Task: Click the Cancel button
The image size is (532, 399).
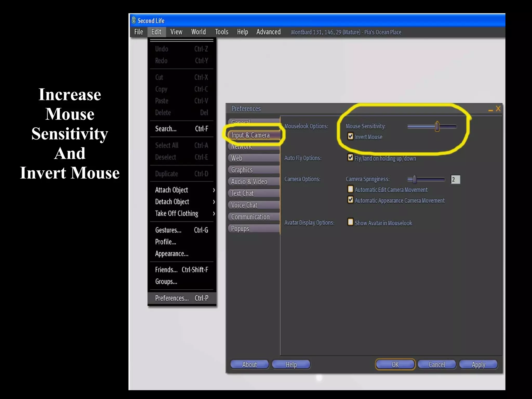Action: [x=437, y=364]
